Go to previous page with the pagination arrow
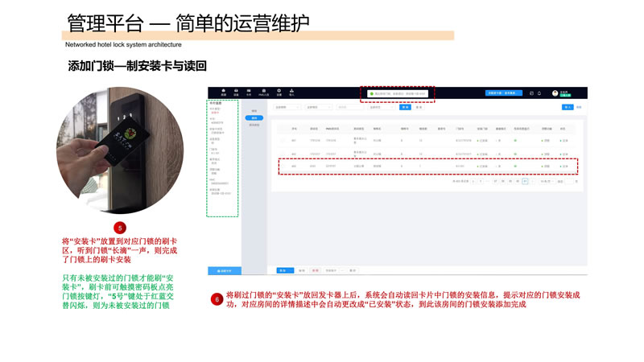The width and height of the screenshot is (644, 362). point(473,181)
